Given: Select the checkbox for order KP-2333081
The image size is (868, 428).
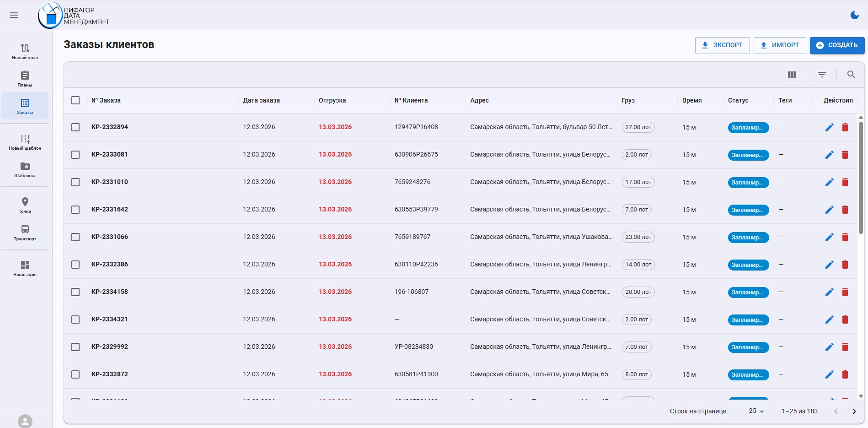Looking at the screenshot, I should point(75,155).
